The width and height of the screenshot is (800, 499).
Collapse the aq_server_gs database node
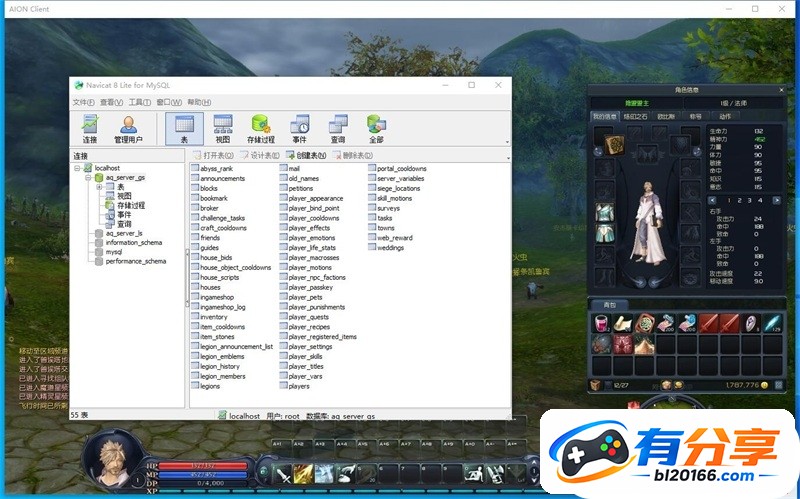(88, 178)
